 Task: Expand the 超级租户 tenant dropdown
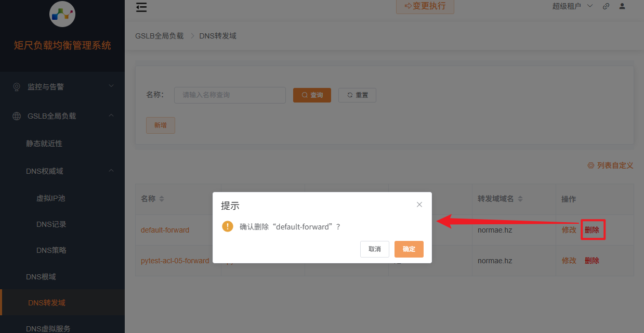572,6
